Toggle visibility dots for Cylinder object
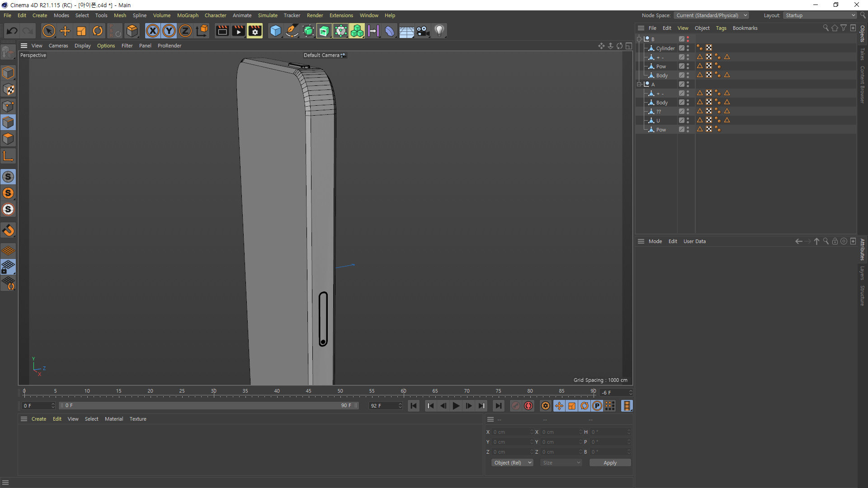The image size is (868, 488). click(x=688, y=48)
